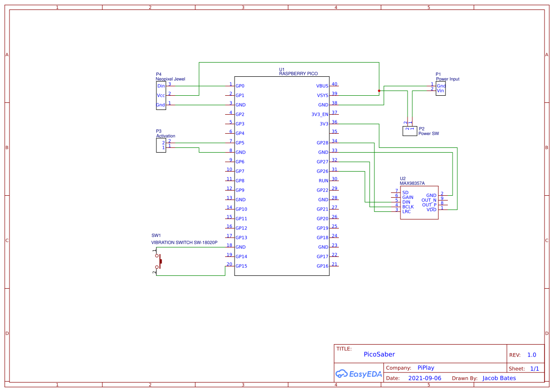Click the Neopixel Jewel connector P4
Image resolution: width=554 pixels, height=392 pixels.
click(161, 95)
